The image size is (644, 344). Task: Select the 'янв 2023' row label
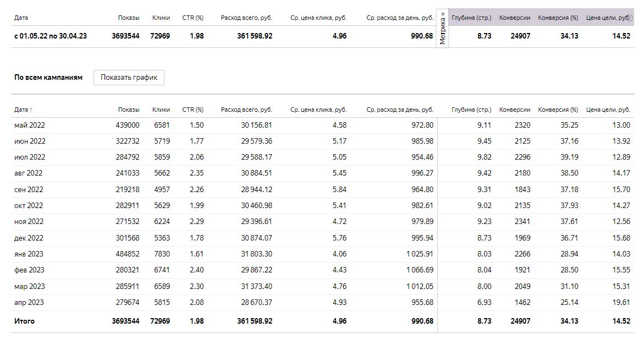[29, 254]
